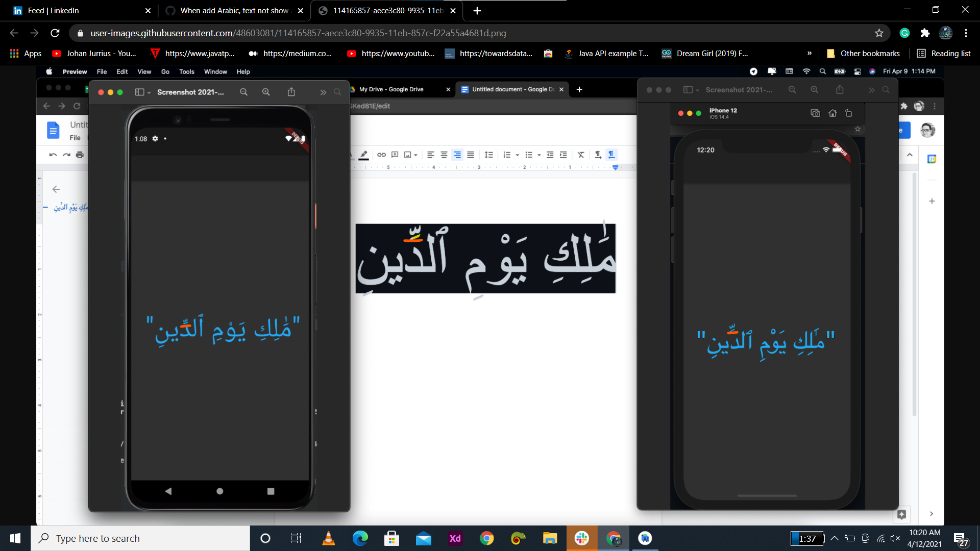
Task: Toggle right-to-left text direction
Action: coord(612,155)
